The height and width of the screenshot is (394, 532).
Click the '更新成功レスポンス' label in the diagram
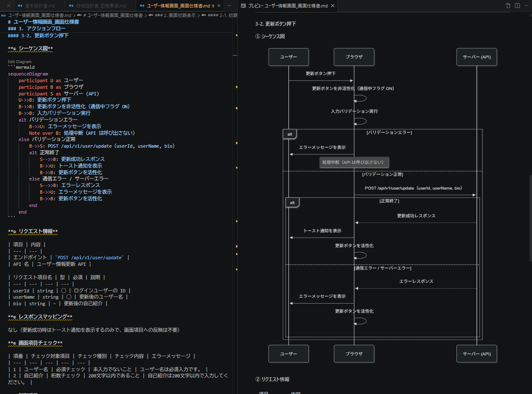coord(416,216)
